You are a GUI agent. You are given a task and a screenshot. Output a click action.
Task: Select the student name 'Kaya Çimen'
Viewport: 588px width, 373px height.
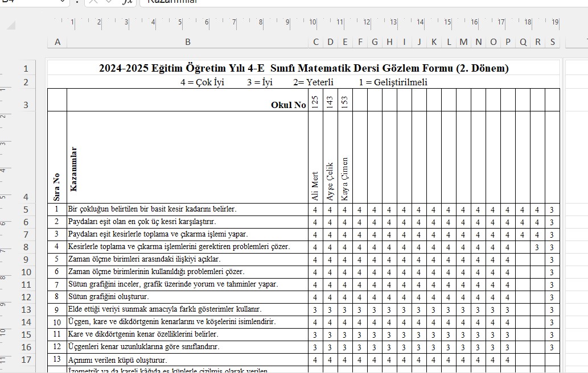click(x=345, y=179)
